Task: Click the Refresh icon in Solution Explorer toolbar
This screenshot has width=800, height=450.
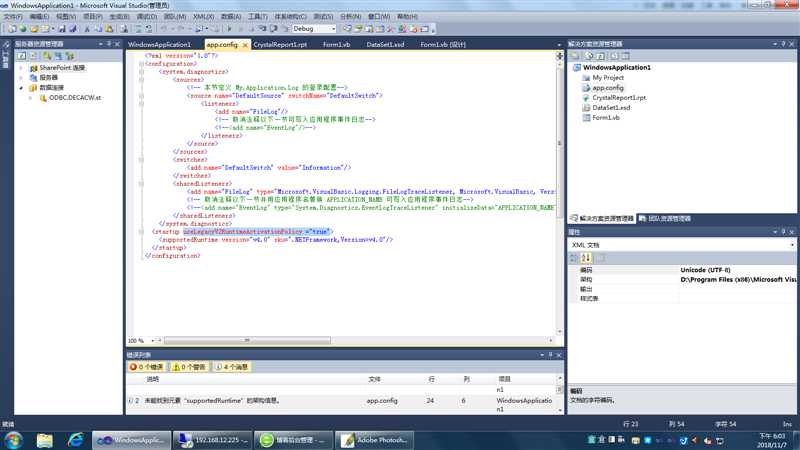Action: click(601, 56)
